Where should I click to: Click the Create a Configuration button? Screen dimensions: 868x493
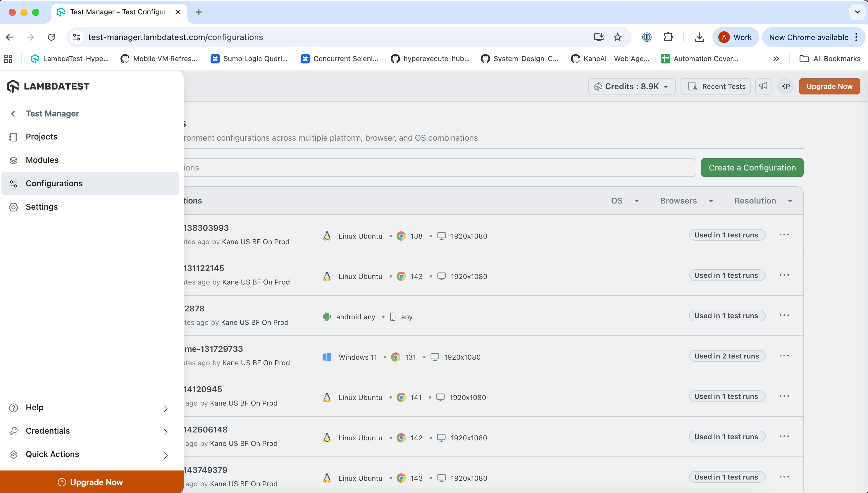(752, 167)
